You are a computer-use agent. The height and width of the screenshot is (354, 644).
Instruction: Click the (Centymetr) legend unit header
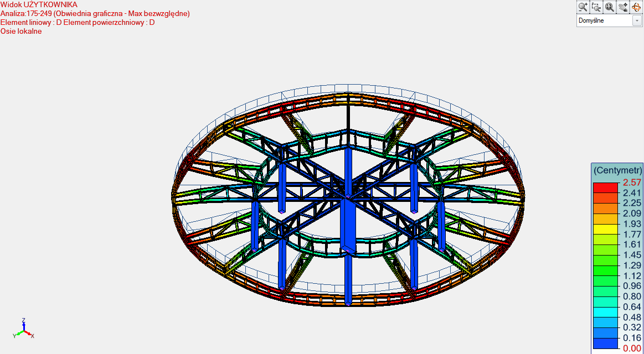617,170
